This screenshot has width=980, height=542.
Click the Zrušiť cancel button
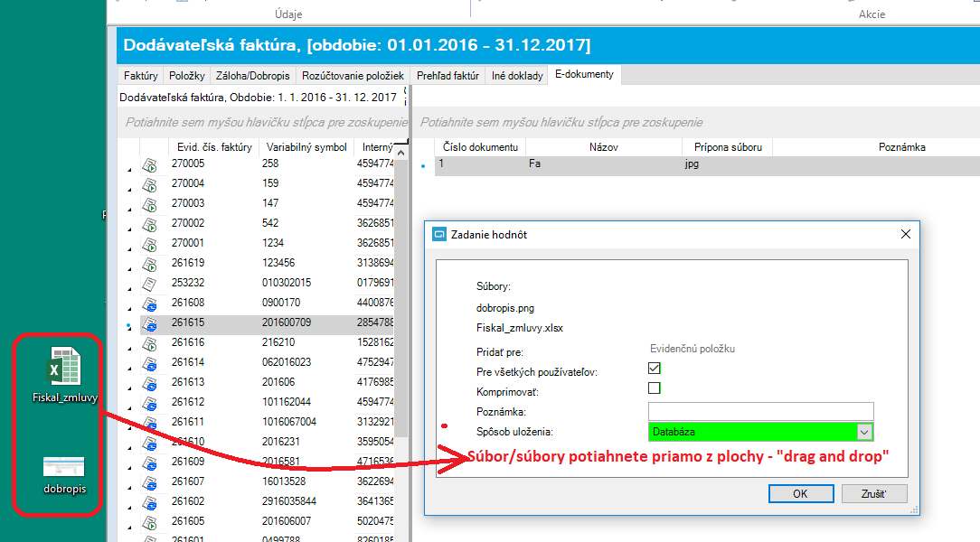pos(873,494)
